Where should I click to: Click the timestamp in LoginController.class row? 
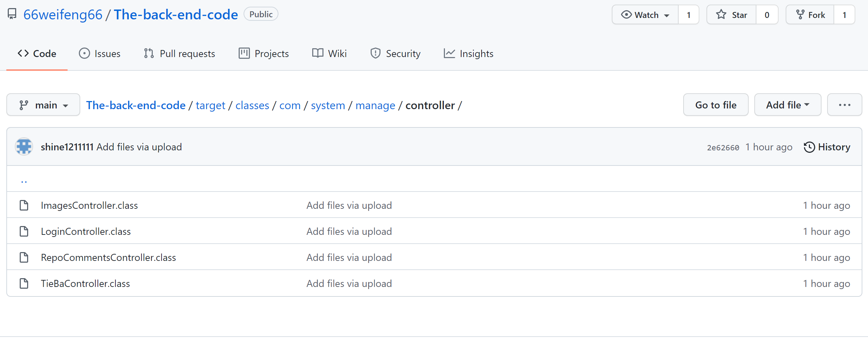(827, 231)
